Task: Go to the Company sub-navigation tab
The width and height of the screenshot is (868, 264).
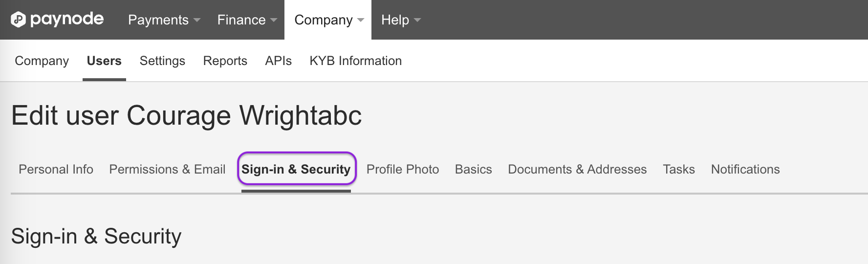Action: (x=42, y=61)
